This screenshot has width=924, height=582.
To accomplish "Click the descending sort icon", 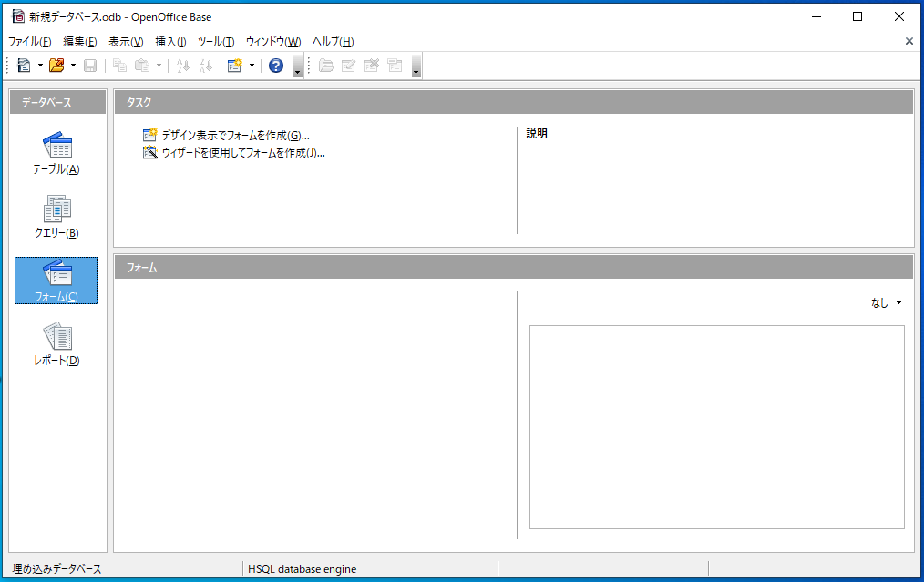I will 207,65.
